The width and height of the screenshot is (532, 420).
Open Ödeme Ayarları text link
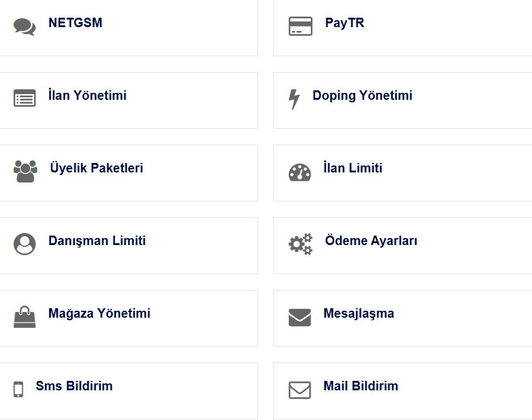tap(371, 241)
